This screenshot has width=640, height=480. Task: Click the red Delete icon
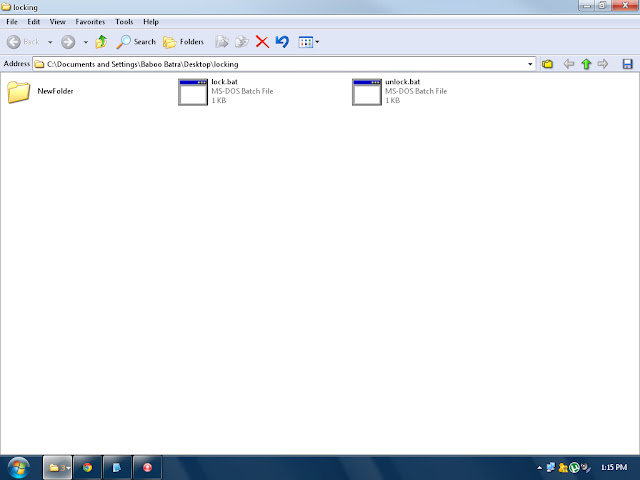point(262,42)
